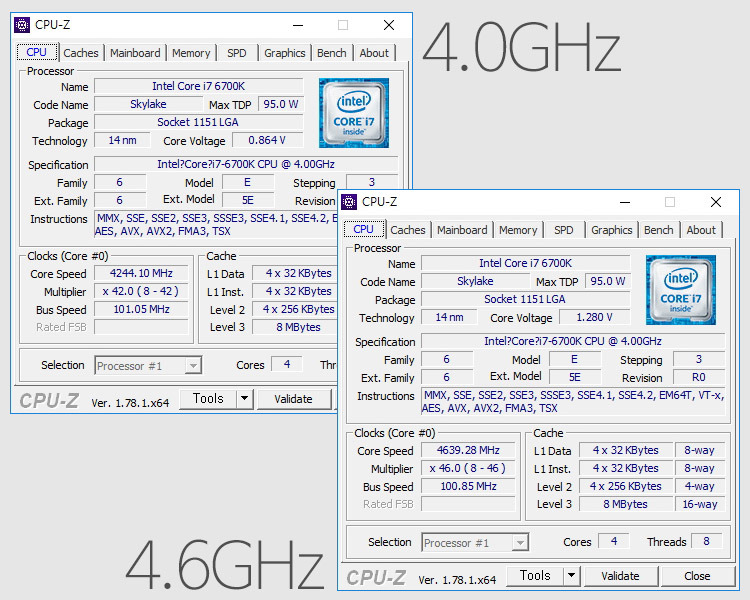Viewport: 750px width, 600px height.
Task: Open Processor #1 selection dropdown in back window
Action: [x=148, y=366]
